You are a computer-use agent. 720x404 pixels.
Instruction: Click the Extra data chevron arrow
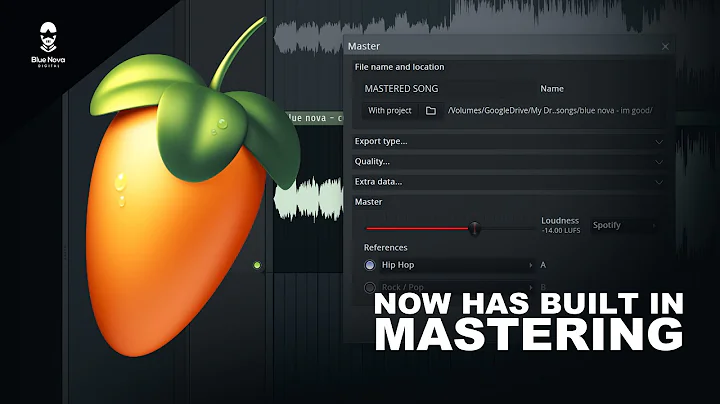pos(659,182)
